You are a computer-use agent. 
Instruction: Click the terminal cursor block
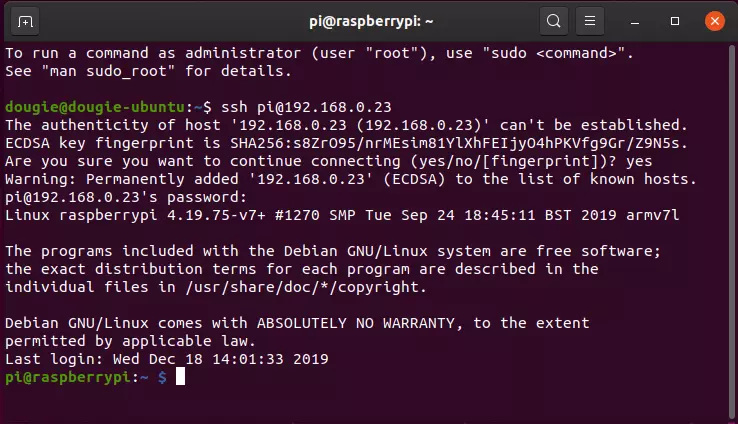(x=180, y=376)
